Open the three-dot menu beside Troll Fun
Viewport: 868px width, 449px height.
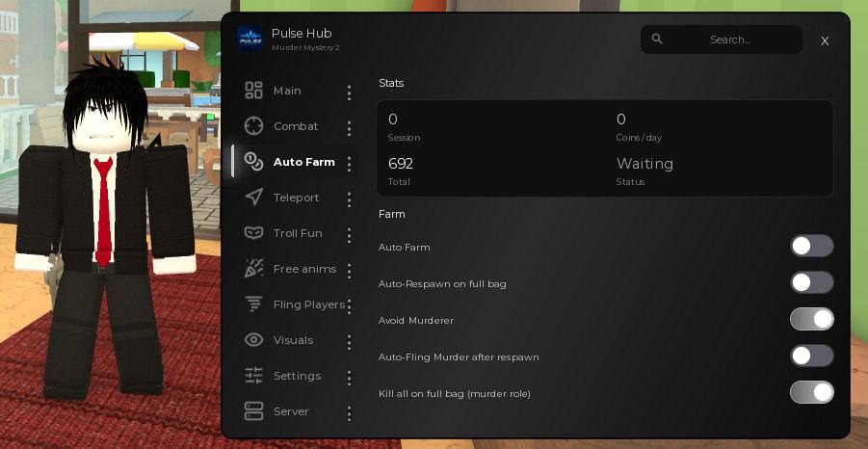coord(349,235)
